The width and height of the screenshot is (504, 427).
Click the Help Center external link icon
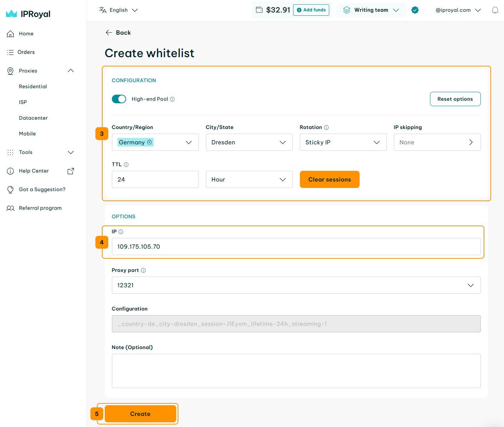(71, 171)
